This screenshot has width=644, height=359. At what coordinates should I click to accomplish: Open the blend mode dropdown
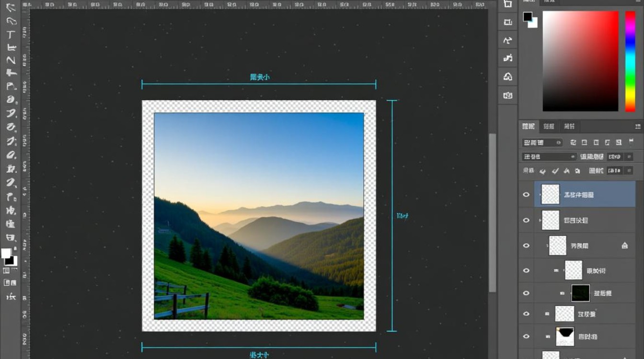[x=549, y=157]
